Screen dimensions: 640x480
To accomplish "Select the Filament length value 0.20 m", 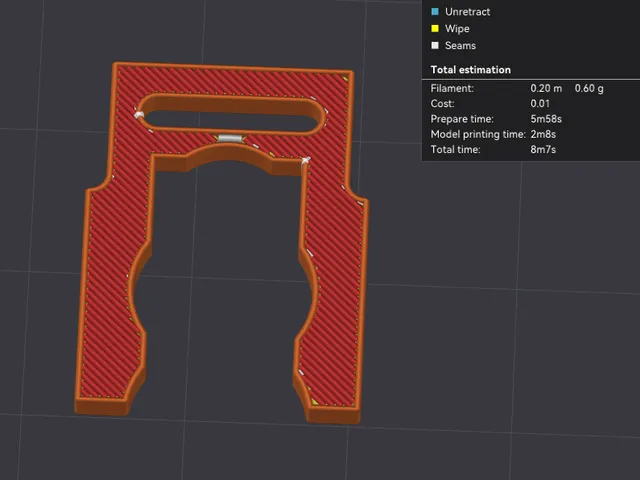I will point(546,88).
